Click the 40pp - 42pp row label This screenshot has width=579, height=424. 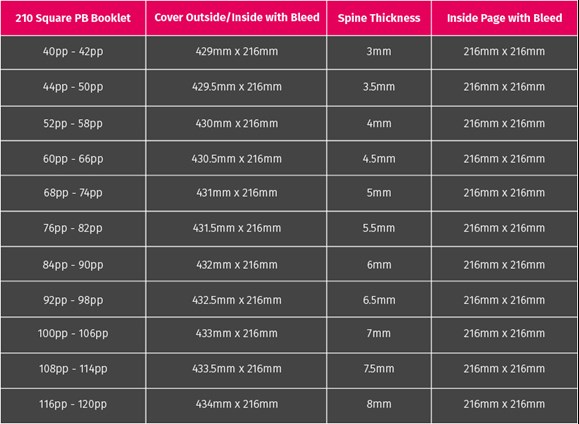click(x=73, y=52)
